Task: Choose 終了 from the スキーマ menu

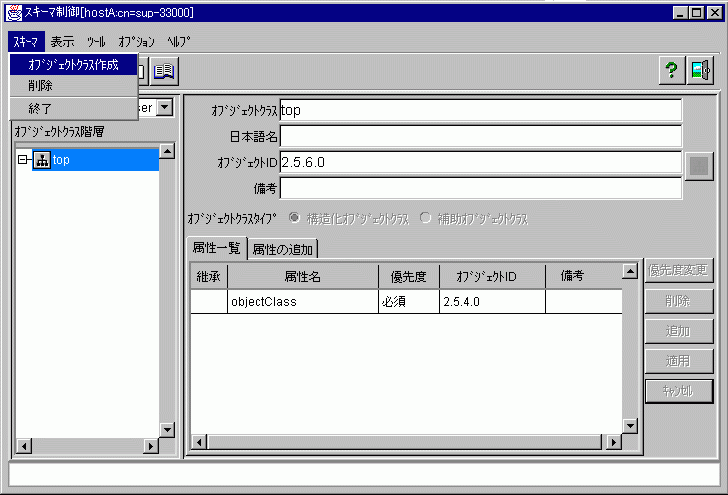Action: click(x=73, y=109)
